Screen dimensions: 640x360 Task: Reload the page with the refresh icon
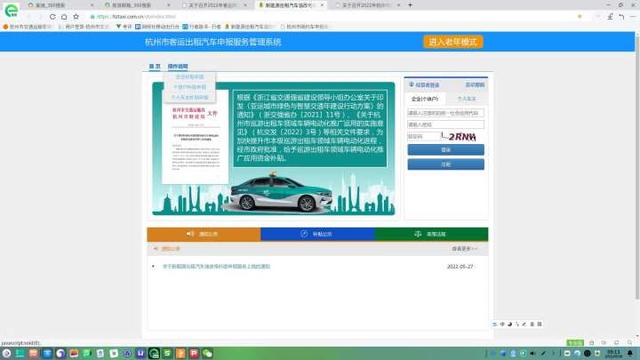tap(53, 17)
